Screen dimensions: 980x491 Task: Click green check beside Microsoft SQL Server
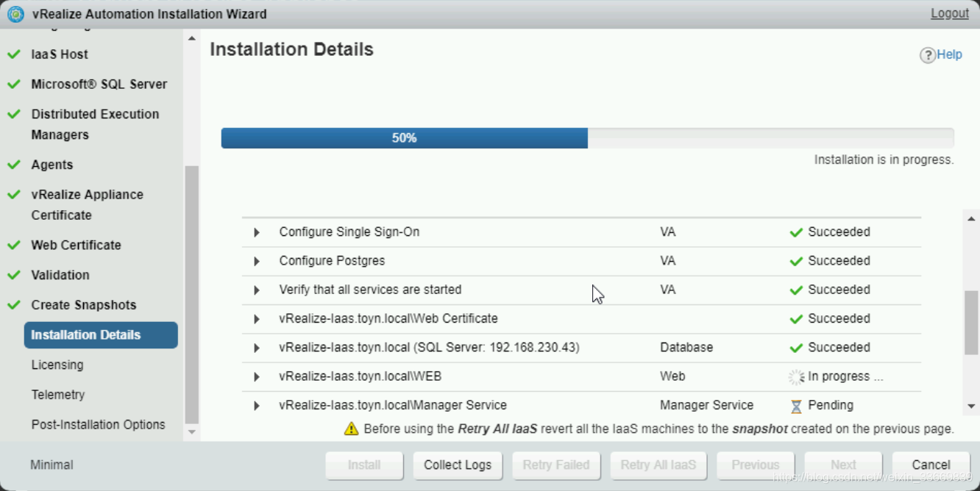coord(14,85)
